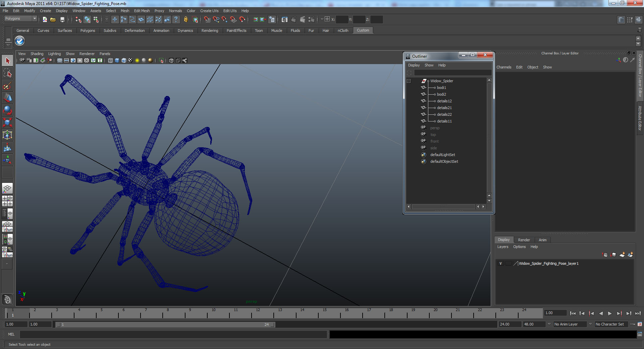The height and width of the screenshot is (349, 644).
Task: Click the MEL command line input
Action: point(173,334)
